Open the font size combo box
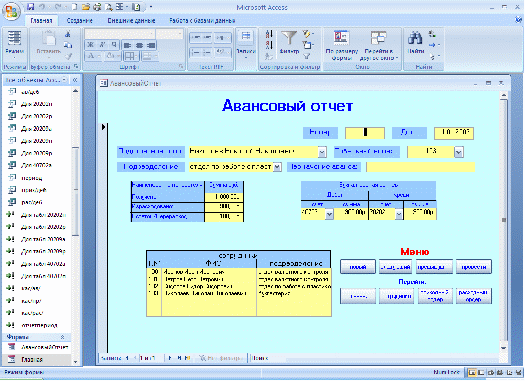Image resolution: width=525 pixels, height=381 pixels. (x=169, y=34)
